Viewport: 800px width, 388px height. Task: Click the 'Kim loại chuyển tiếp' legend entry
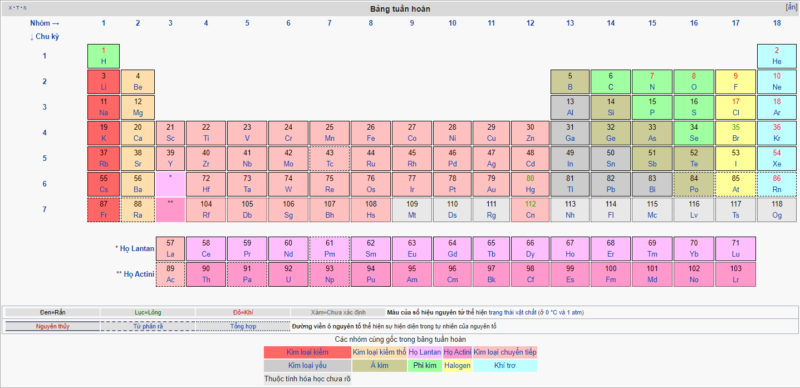[505, 352]
